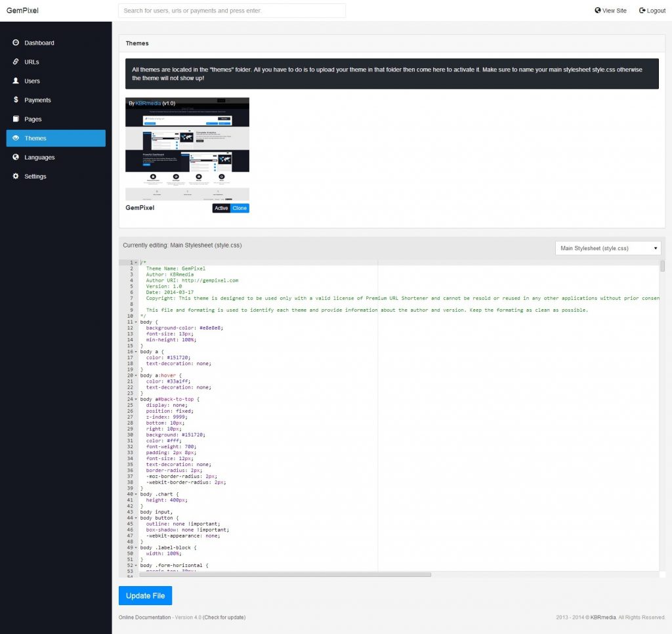Open the URLs section icon in sidebar
Image resolution: width=672 pixels, height=634 pixels.
point(16,62)
